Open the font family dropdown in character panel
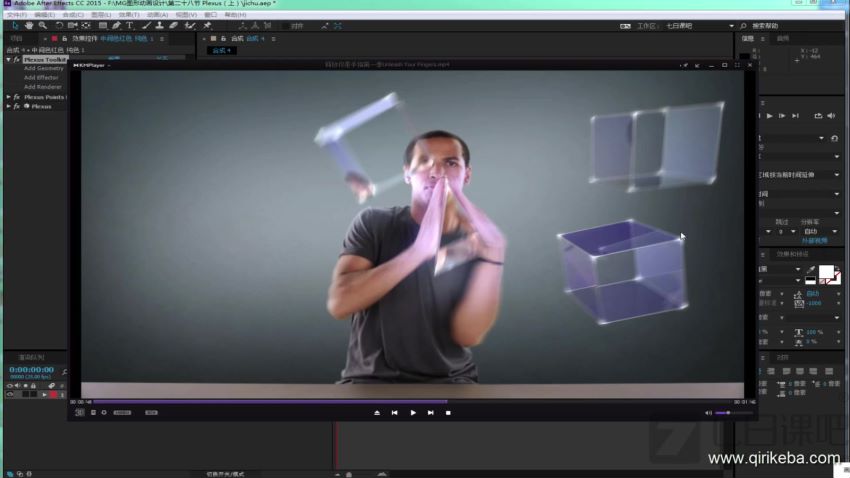 (797, 269)
